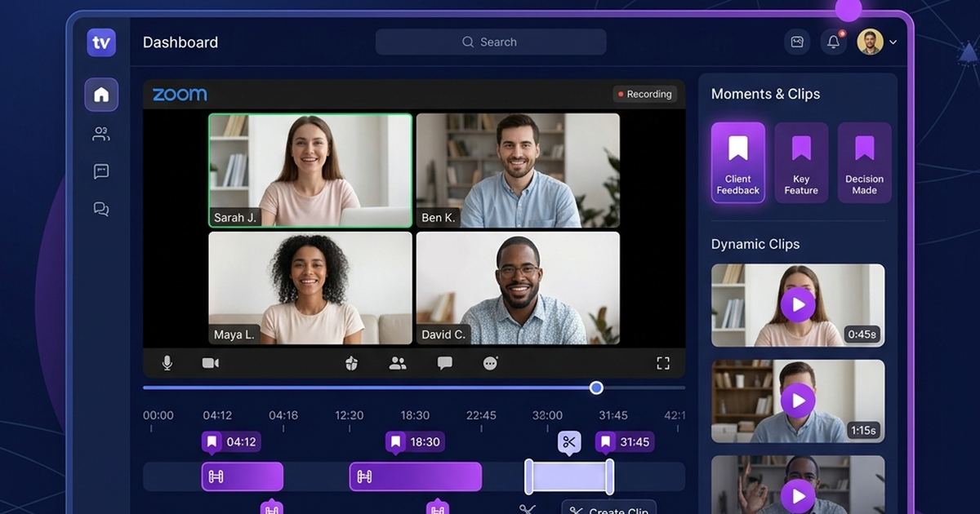This screenshot has width=980, height=514.
Task: Play the 0:45s dynamic clip
Action: point(798,305)
